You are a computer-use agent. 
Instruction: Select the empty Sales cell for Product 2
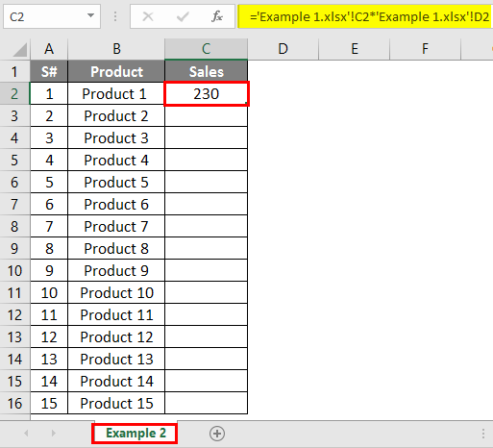tap(206, 115)
